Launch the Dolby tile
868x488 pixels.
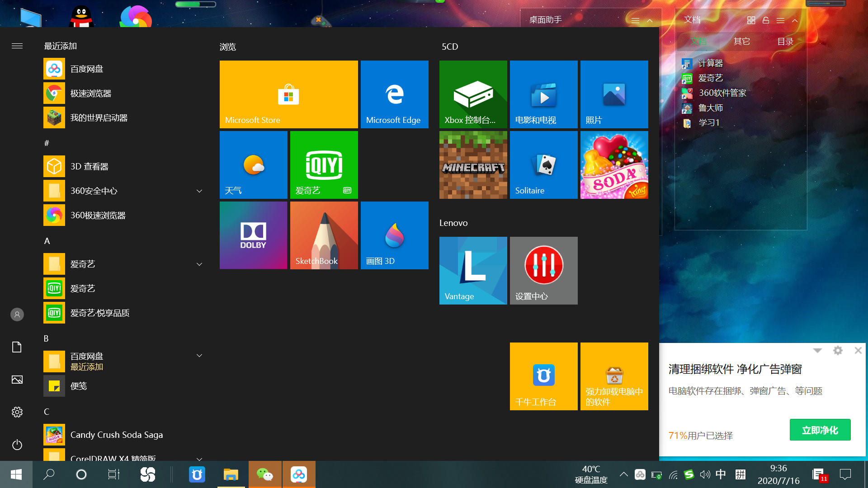[x=253, y=235]
